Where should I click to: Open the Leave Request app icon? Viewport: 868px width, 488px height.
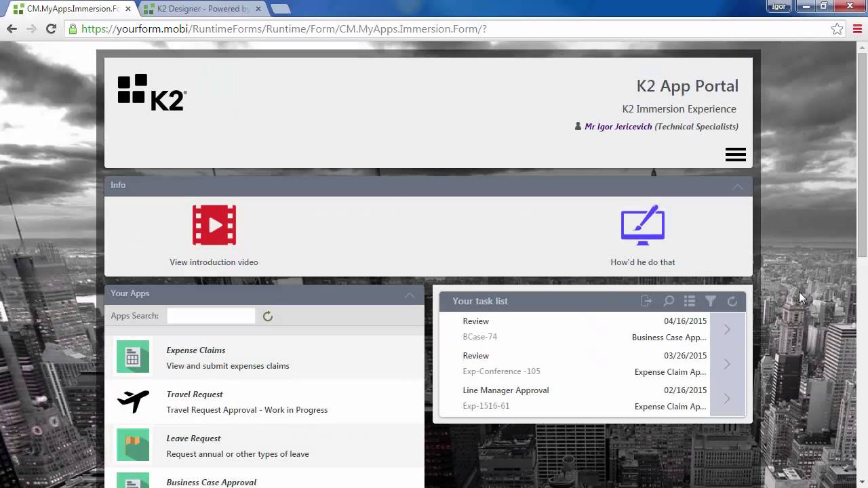click(133, 445)
